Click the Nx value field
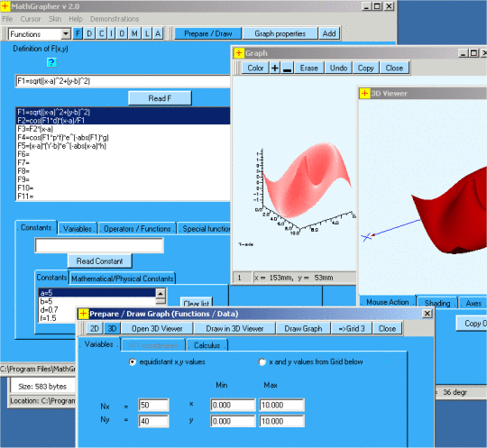 coord(153,405)
